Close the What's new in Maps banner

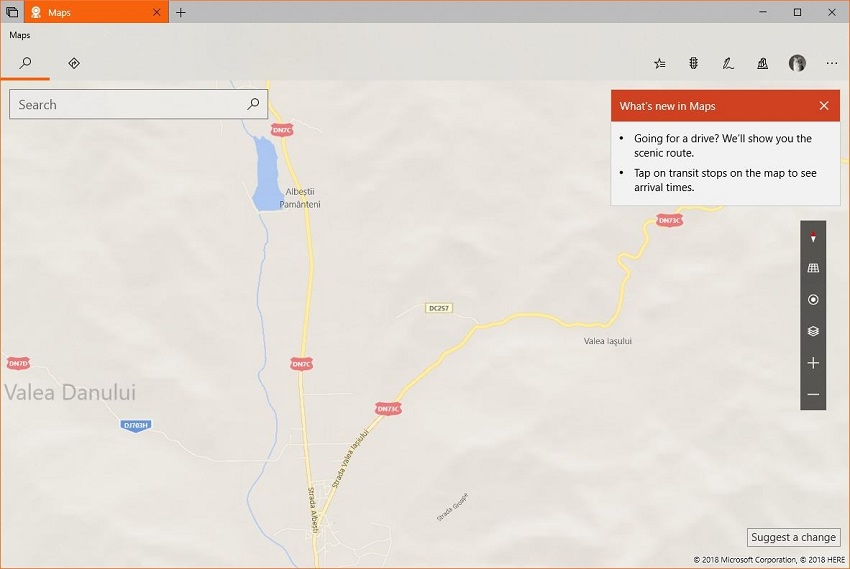pyautogui.click(x=823, y=106)
